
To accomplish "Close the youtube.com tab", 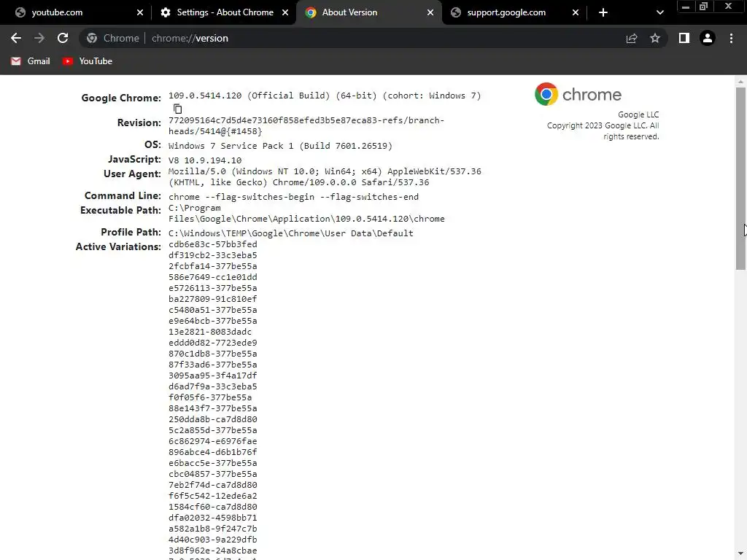I will click(x=139, y=12).
